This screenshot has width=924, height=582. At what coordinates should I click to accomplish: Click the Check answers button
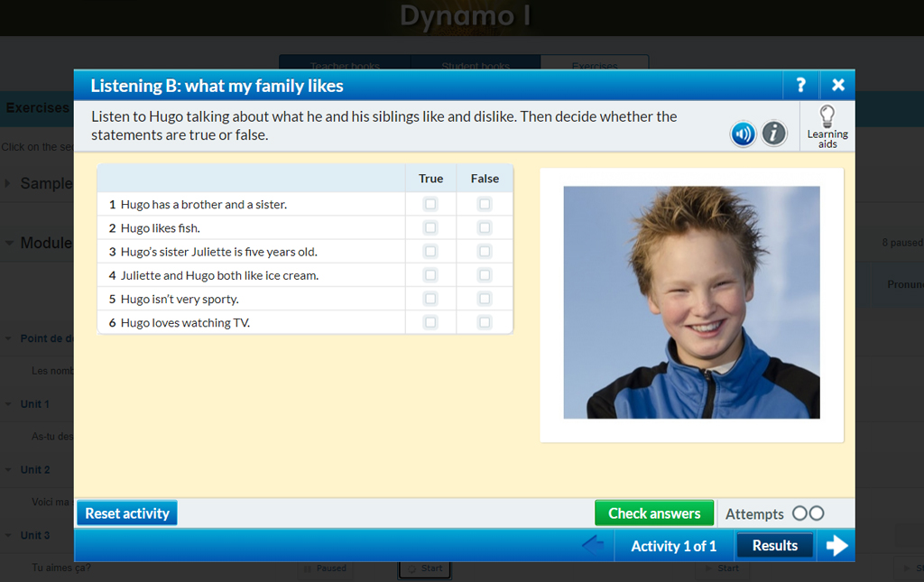[x=653, y=513]
